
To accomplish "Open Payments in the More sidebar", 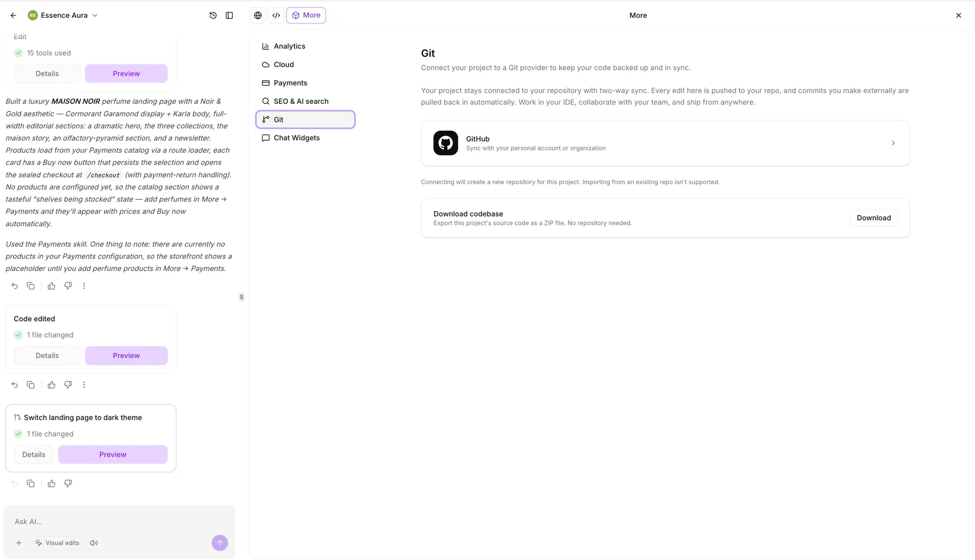I will pyautogui.click(x=305, y=83).
